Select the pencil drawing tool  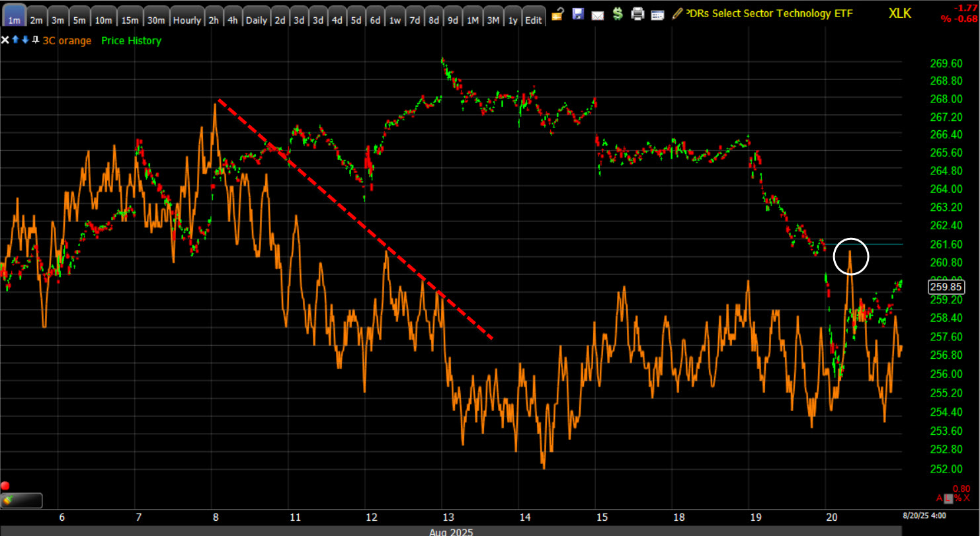pos(677,13)
